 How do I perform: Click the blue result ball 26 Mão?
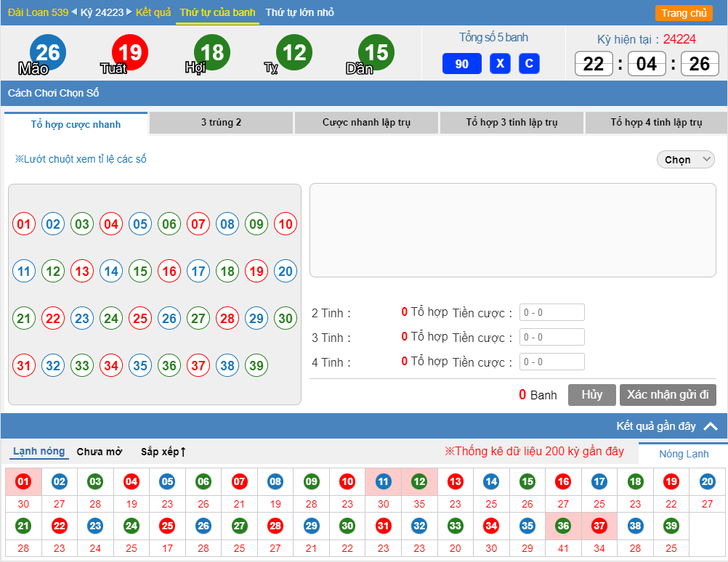[x=48, y=52]
